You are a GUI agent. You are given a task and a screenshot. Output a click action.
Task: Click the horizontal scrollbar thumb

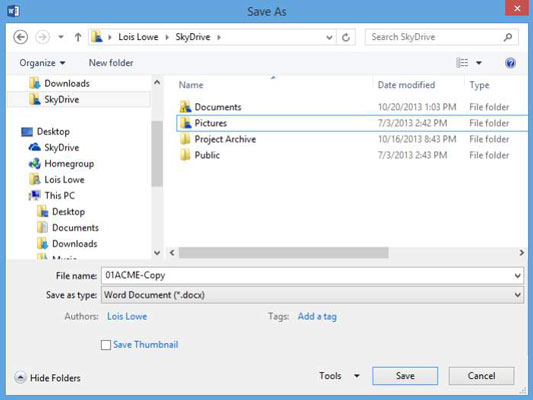pos(283,253)
